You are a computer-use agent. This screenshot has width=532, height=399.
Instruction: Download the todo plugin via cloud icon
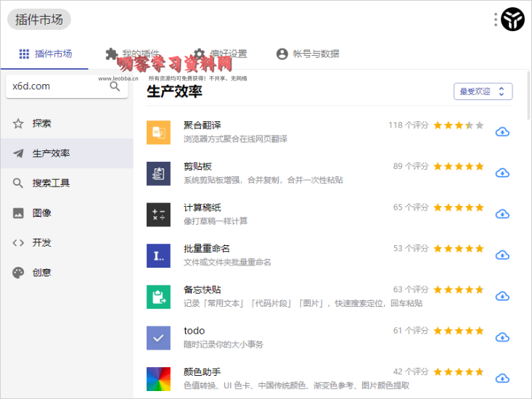(x=502, y=337)
